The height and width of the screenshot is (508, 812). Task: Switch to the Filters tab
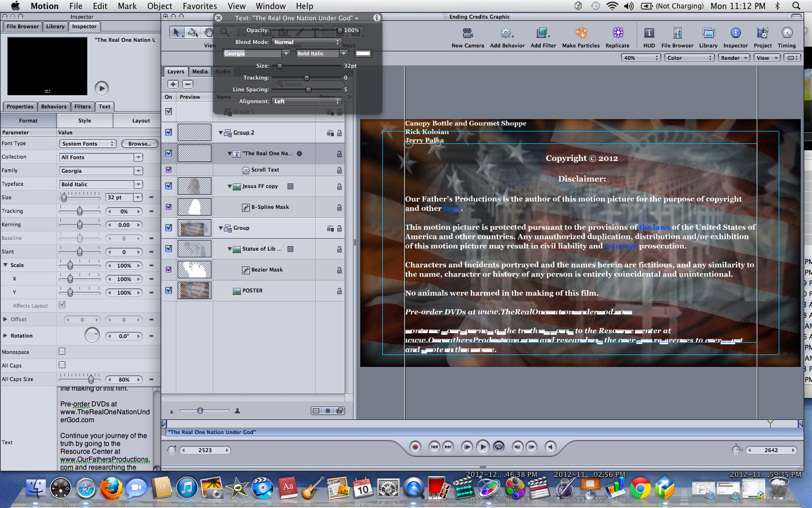point(82,106)
